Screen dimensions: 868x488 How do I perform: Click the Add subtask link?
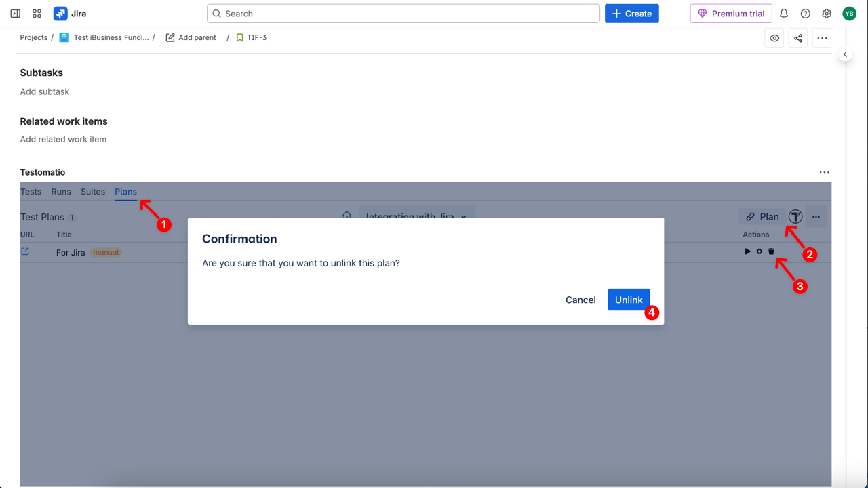[x=45, y=91]
